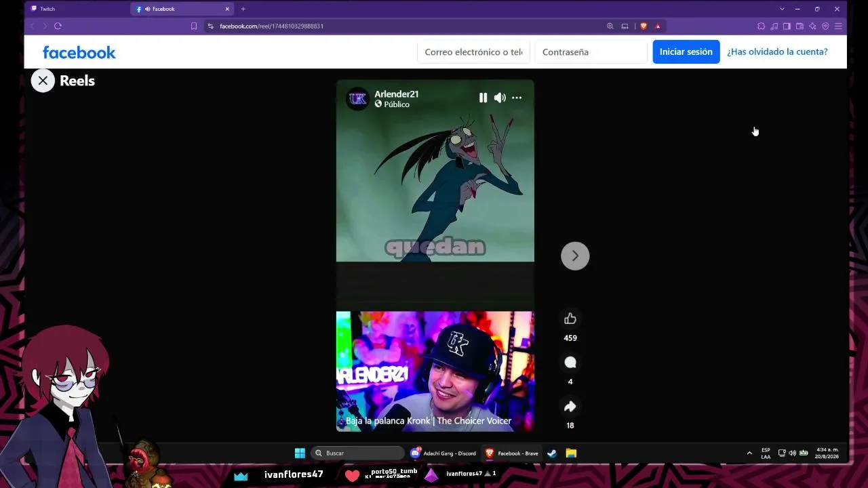Reload the Facebook page
This screenshot has width=868, height=488.
(58, 26)
